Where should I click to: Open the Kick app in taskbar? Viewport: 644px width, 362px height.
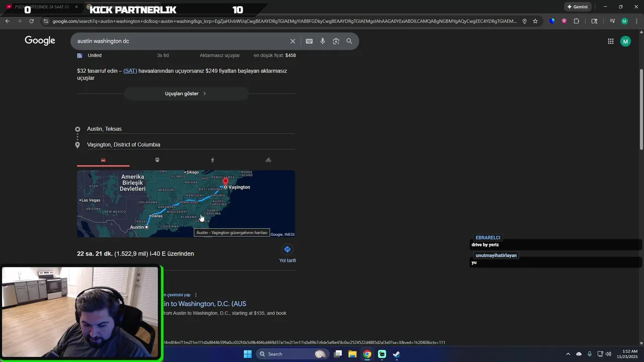tap(382, 354)
